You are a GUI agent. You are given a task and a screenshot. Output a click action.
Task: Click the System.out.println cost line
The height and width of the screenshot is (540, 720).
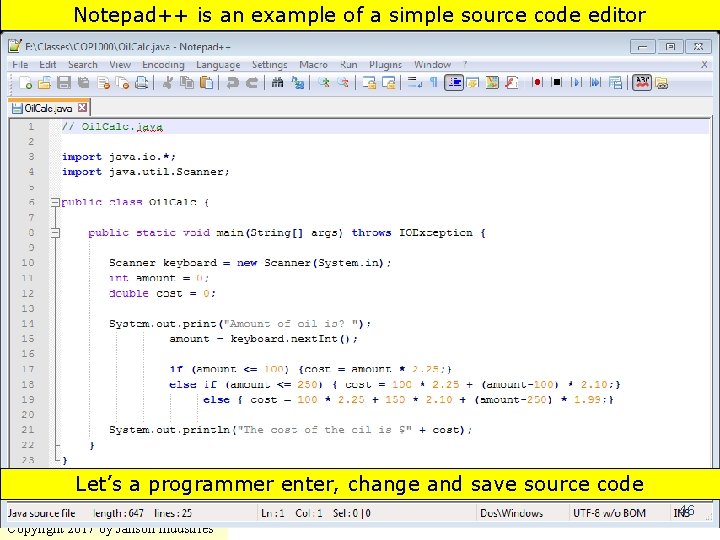(x=291, y=430)
